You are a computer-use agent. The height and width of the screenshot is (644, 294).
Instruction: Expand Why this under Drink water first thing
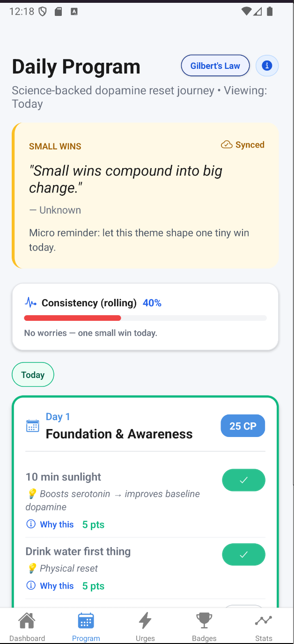pyautogui.click(x=51, y=586)
